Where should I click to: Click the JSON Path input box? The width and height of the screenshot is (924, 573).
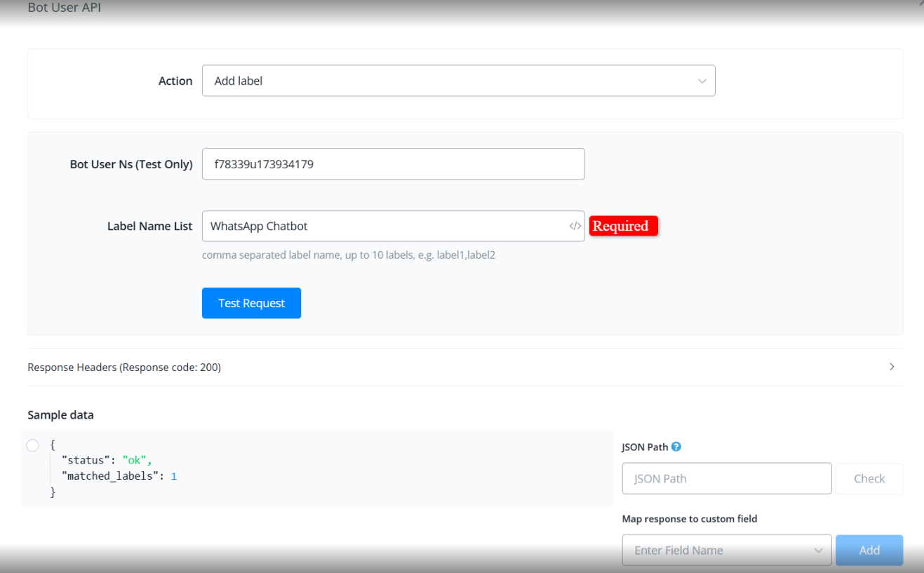click(726, 479)
